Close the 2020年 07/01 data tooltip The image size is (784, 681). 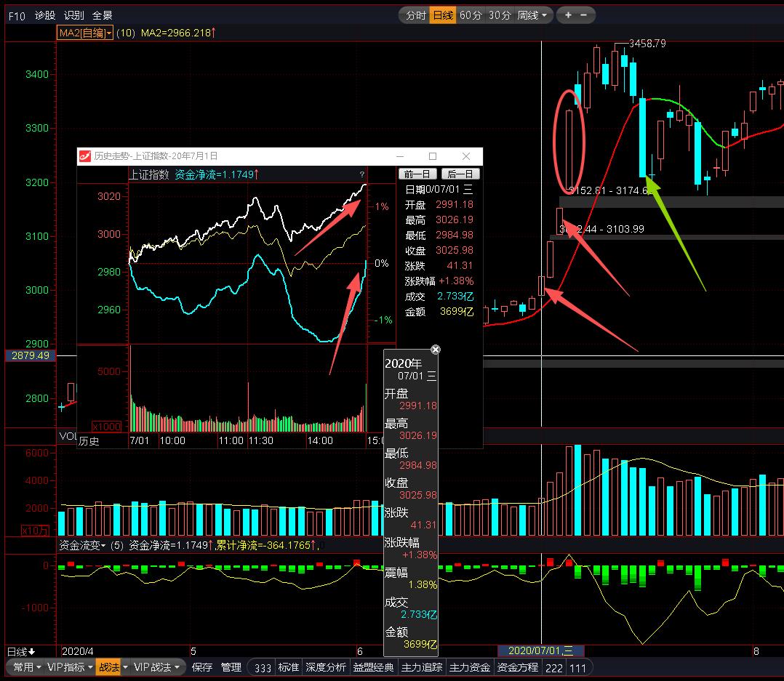click(435, 350)
